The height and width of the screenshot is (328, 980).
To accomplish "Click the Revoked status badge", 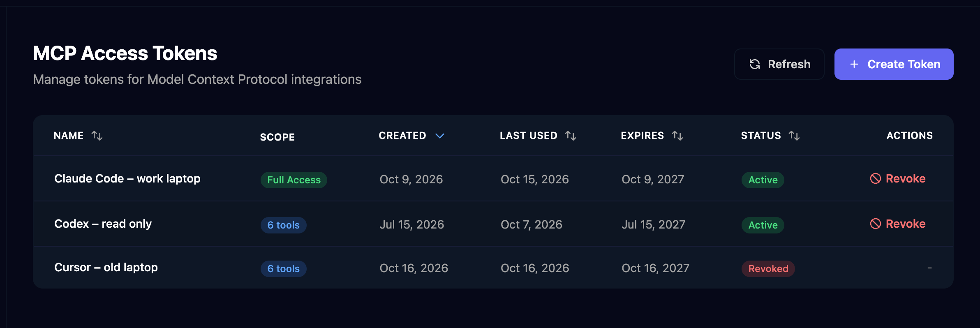I will (x=768, y=269).
